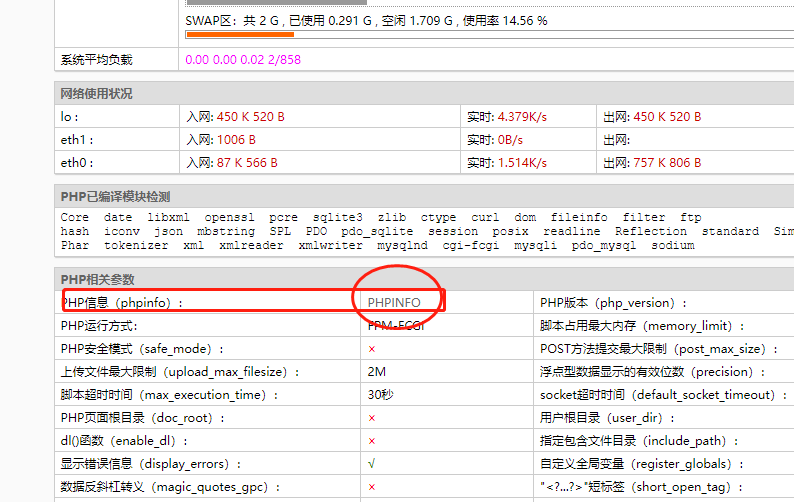
Task: Click the mbstring module name
Action: (x=226, y=231)
